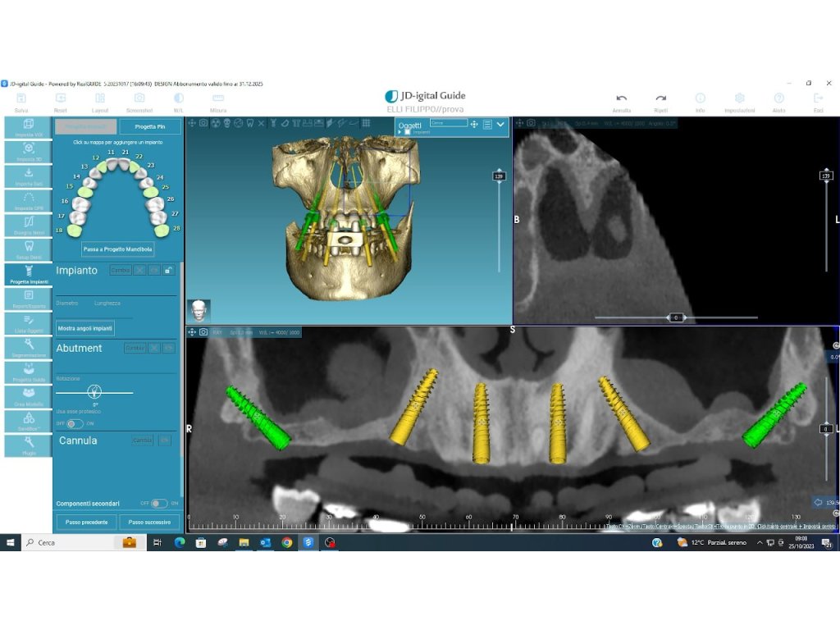The height and width of the screenshot is (630, 840).
Task: Select the Misura ruler tool
Action: 218,98
